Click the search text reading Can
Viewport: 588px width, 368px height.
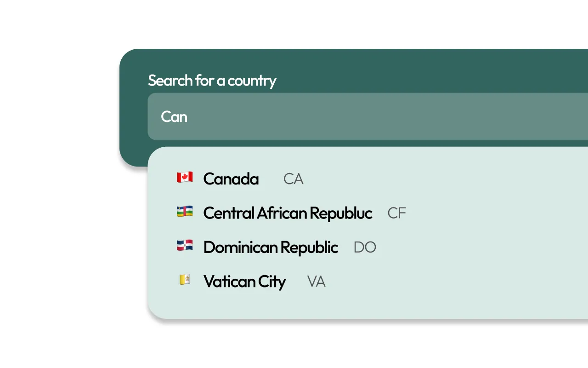click(174, 116)
